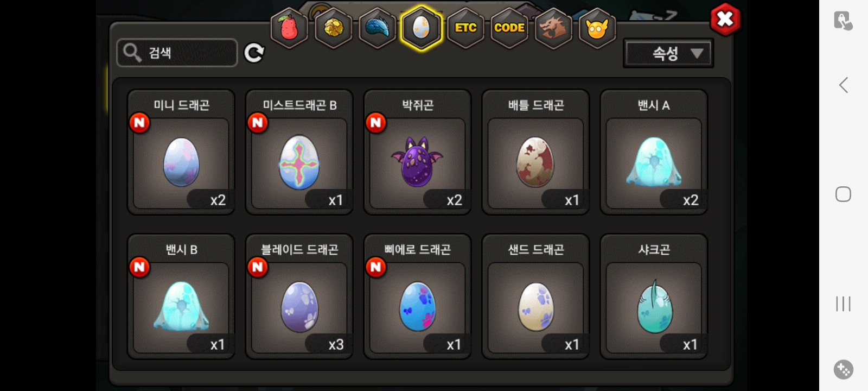Open the red fruit food tab
Image resolution: width=868 pixels, height=391 pixels.
(289, 27)
